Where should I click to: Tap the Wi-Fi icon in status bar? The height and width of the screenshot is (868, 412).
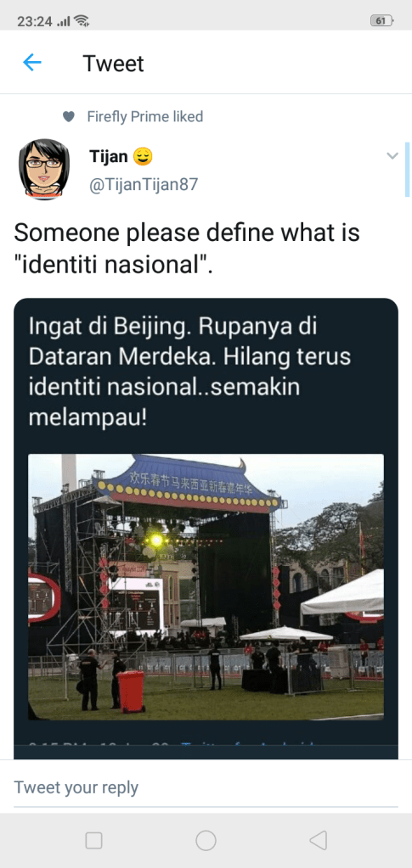click(82, 21)
